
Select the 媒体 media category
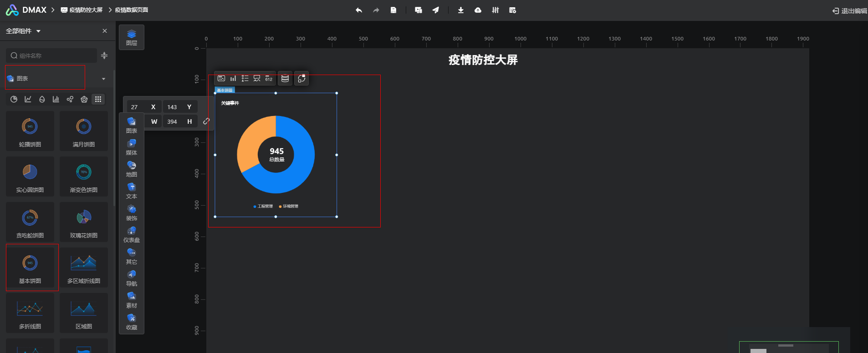(x=132, y=147)
